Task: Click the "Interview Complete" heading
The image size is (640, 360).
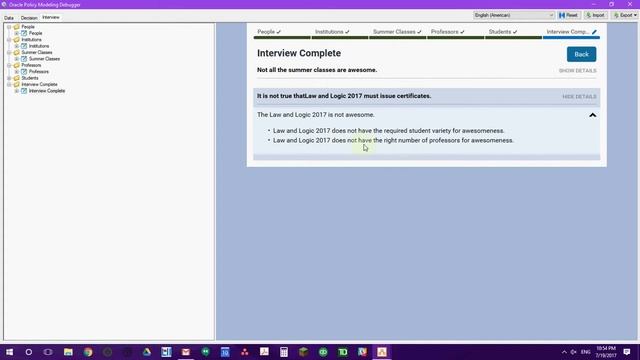Action: coord(299,53)
